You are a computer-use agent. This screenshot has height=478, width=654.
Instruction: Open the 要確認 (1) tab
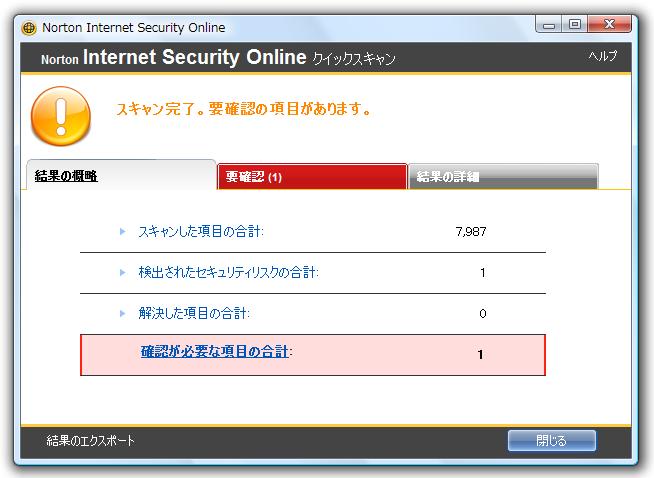point(312,176)
